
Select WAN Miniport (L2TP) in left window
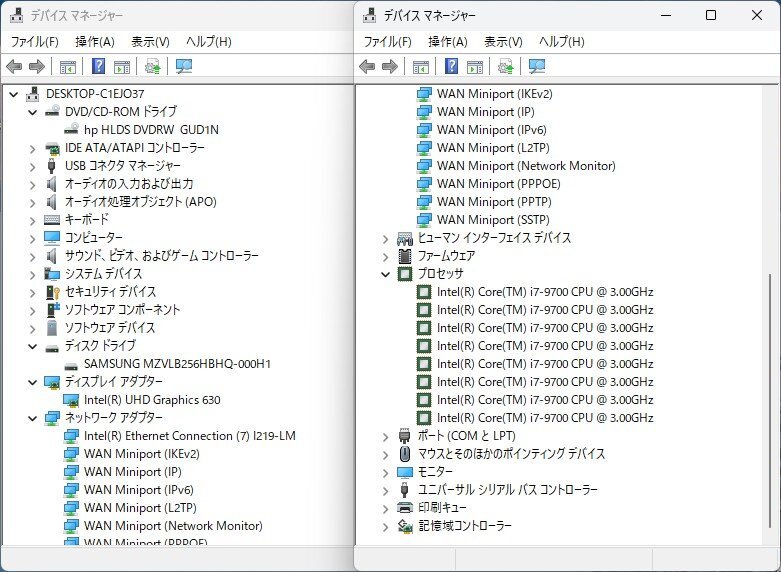(x=140, y=508)
